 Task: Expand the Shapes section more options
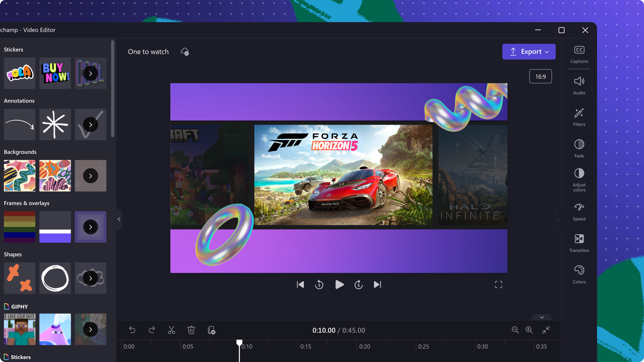(90, 278)
